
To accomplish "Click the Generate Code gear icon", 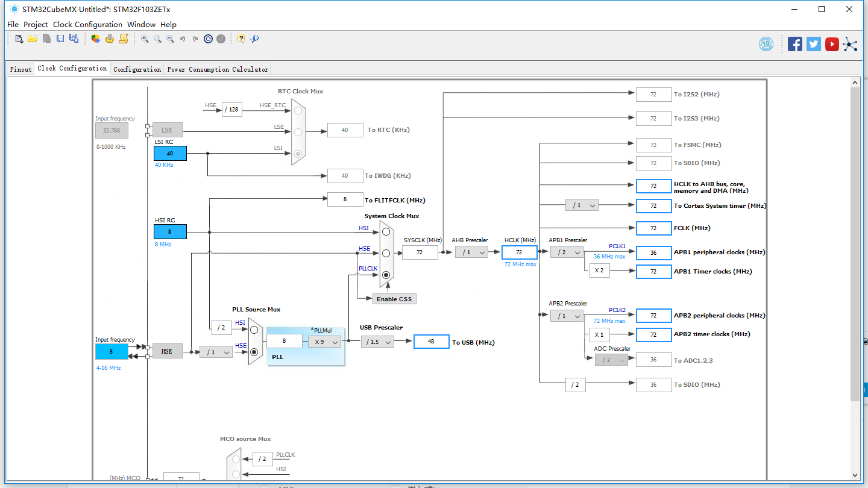I will tap(110, 39).
